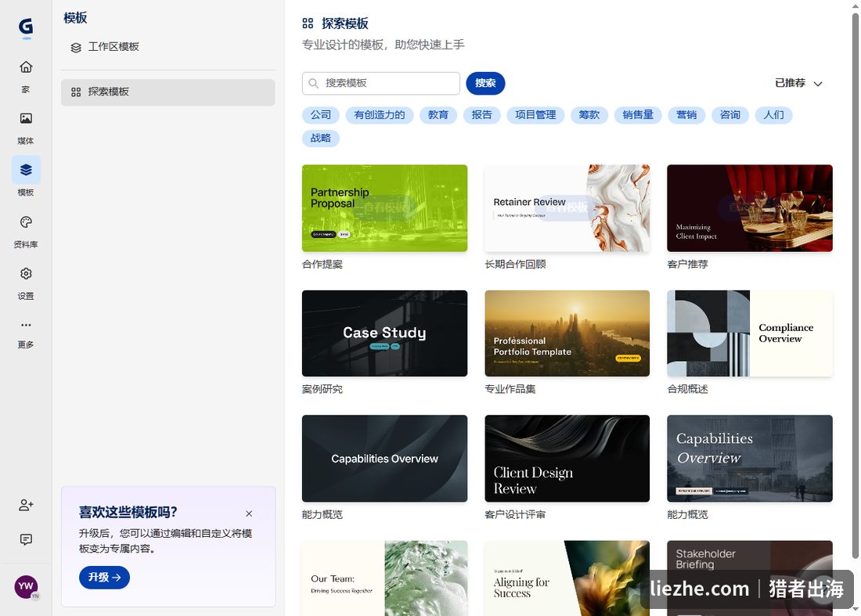861x616 pixels.
Task: Click the page vertical scrollbar
Action: pyautogui.click(x=856, y=286)
